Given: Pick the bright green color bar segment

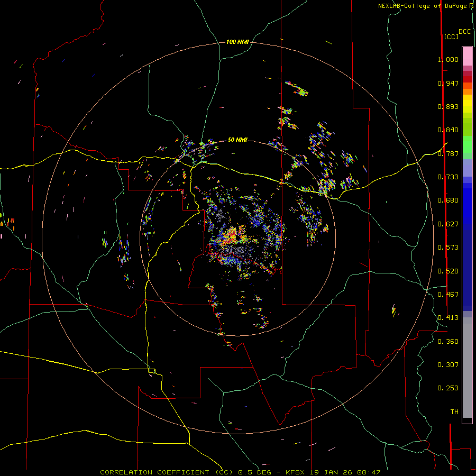Looking at the screenshot, I should (467, 144).
